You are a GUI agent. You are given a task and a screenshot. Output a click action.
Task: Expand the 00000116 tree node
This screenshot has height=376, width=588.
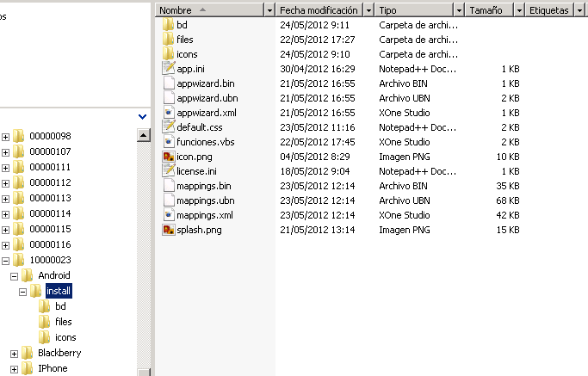pyautogui.click(x=5, y=245)
